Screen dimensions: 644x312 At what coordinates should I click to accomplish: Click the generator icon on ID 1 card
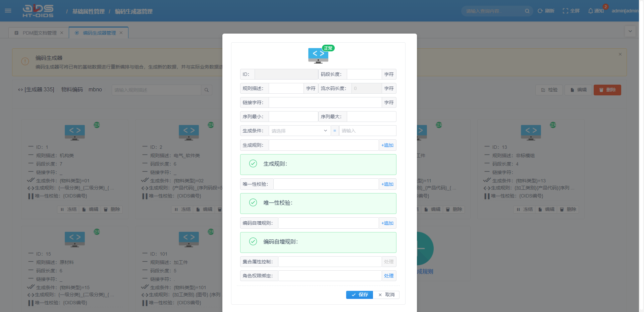pyautogui.click(x=75, y=132)
